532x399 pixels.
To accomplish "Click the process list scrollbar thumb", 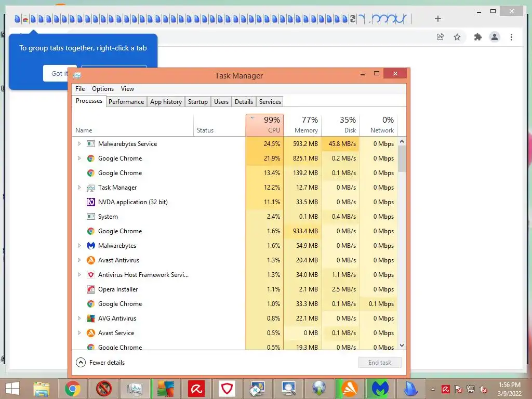I will pos(402,159).
